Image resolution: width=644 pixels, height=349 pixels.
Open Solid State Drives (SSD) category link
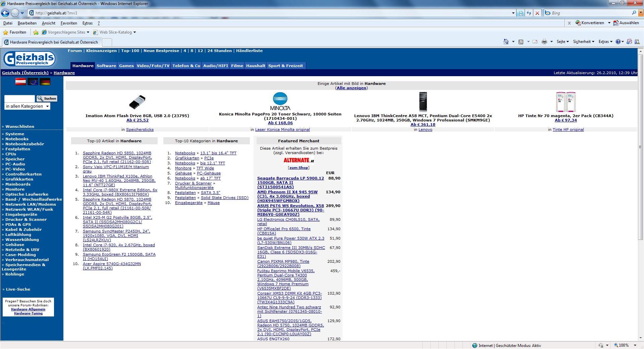(x=225, y=198)
